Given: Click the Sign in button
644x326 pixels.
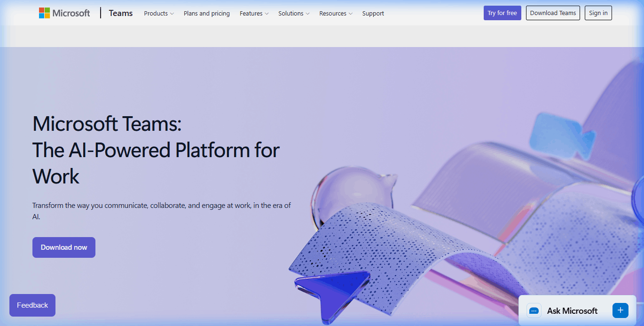Looking at the screenshot, I should tap(598, 13).
